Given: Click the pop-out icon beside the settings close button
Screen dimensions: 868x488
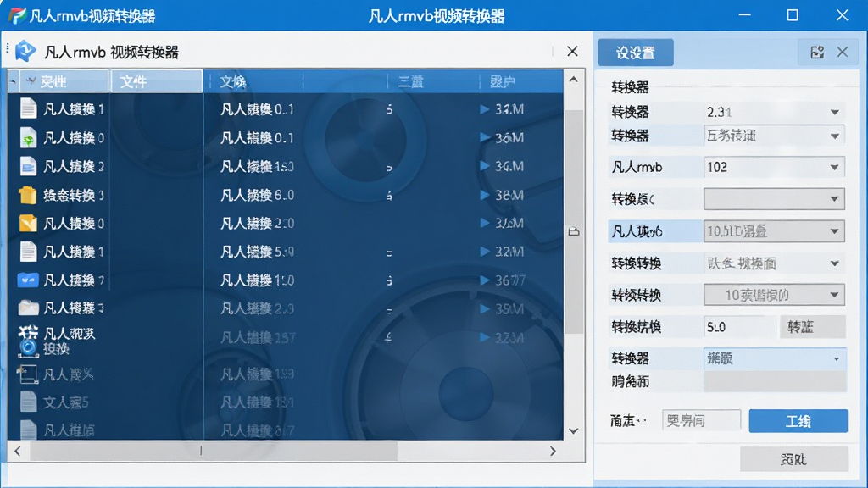Looking at the screenshot, I should (817, 52).
